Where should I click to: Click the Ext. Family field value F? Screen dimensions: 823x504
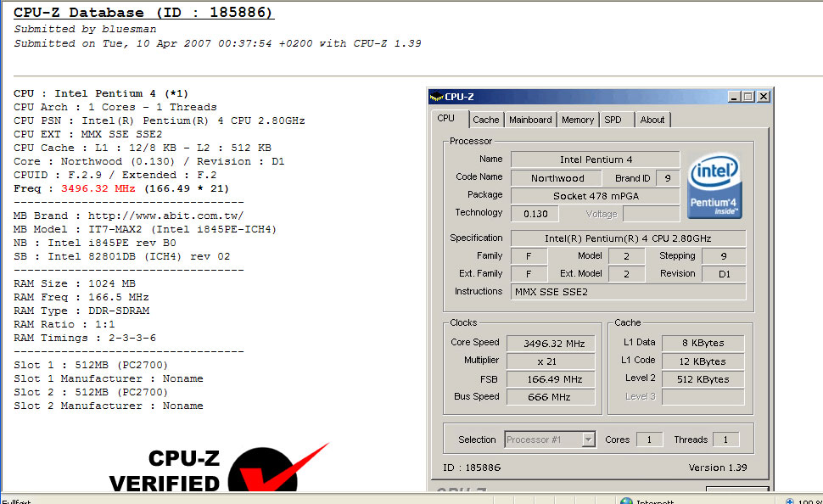(529, 274)
